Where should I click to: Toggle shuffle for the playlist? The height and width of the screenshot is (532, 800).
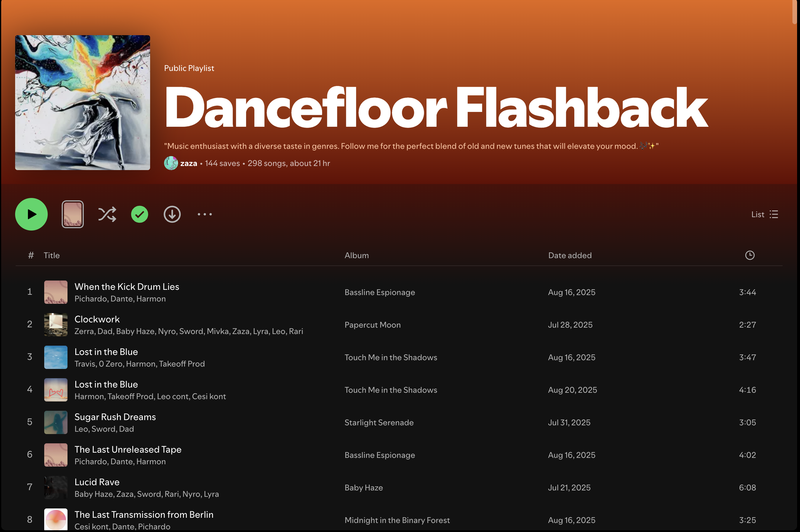coord(107,215)
